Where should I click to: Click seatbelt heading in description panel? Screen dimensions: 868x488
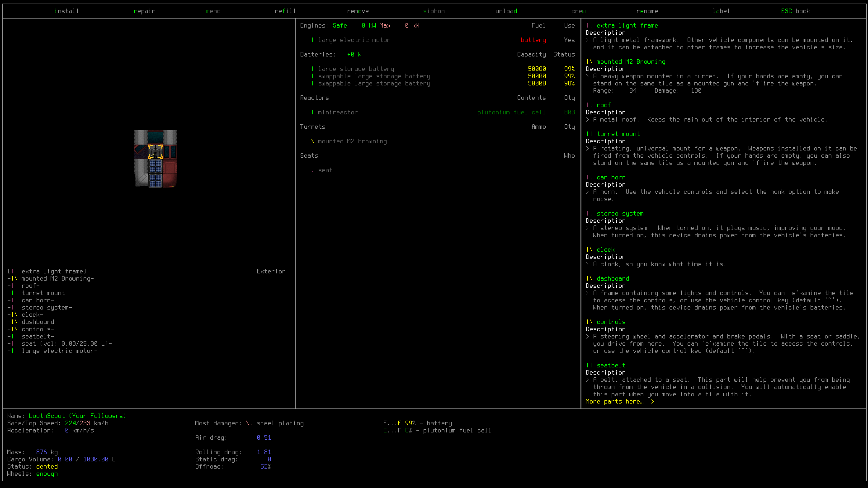tap(611, 366)
